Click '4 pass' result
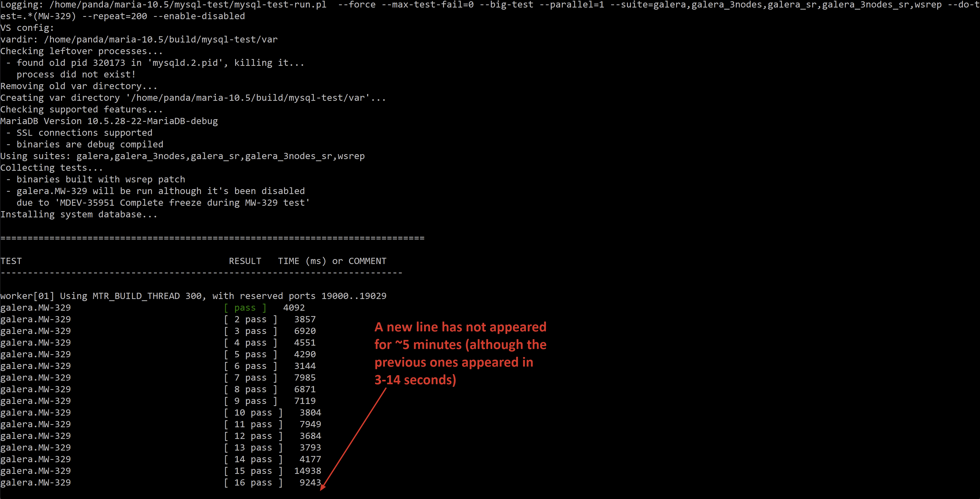 click(x=250, y=343)
